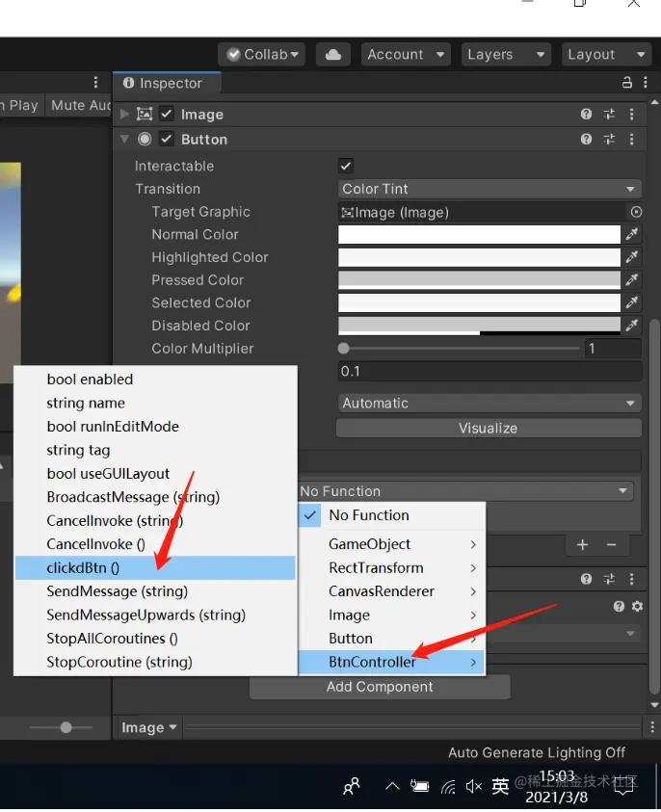
Task: Collapse the Button component foldout
Action: tap(124, 139)
